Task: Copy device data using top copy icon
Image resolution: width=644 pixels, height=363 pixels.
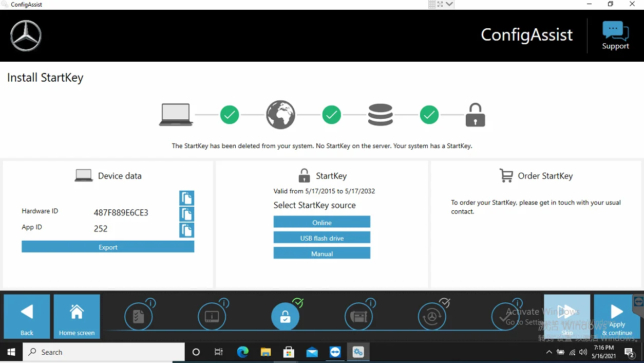Action: click(186, 198)
